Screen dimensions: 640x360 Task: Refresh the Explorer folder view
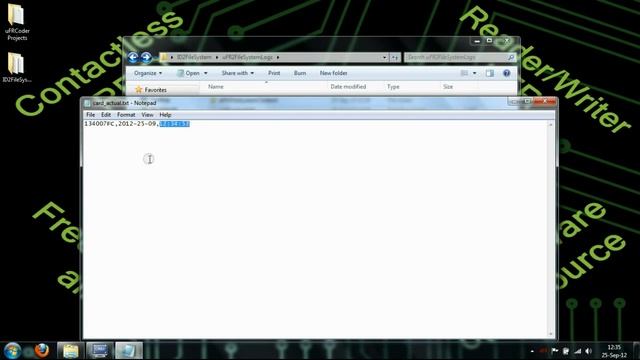(395, 58)
